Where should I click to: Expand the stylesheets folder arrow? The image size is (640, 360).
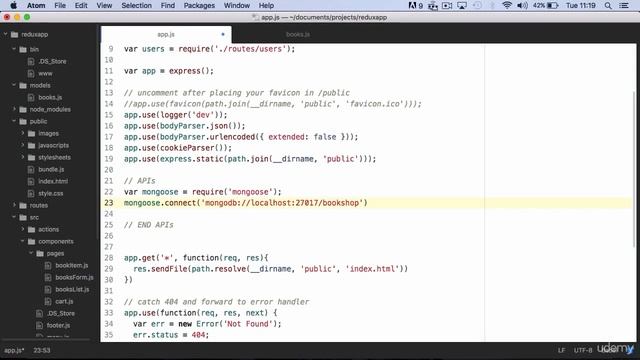pos(23,157)
